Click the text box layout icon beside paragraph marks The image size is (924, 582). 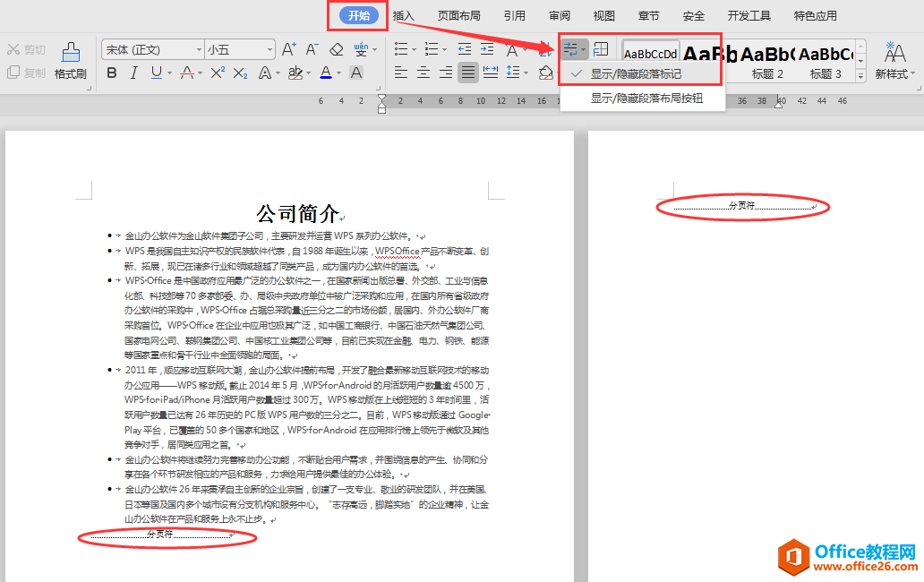[601, 49]
